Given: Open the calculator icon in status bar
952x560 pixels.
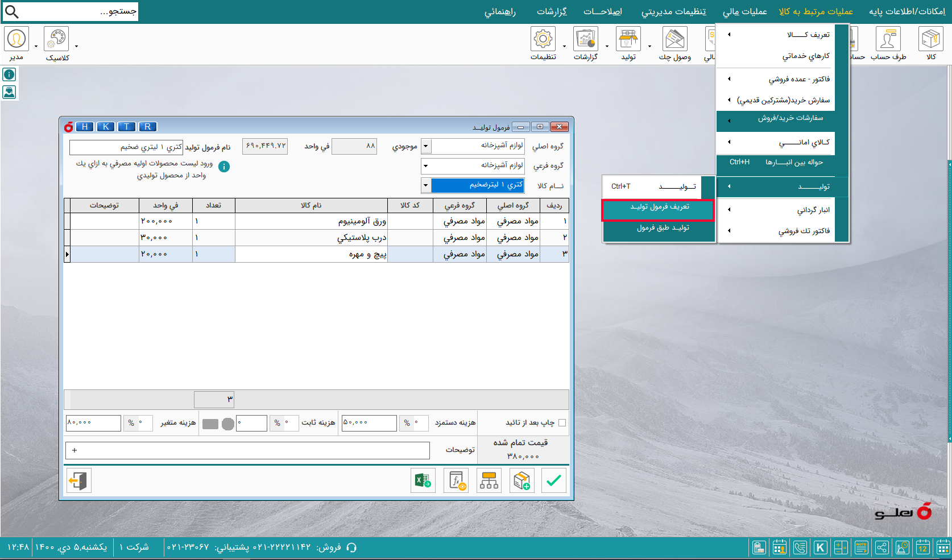Looking at the screenshot, I should [841, 547].
